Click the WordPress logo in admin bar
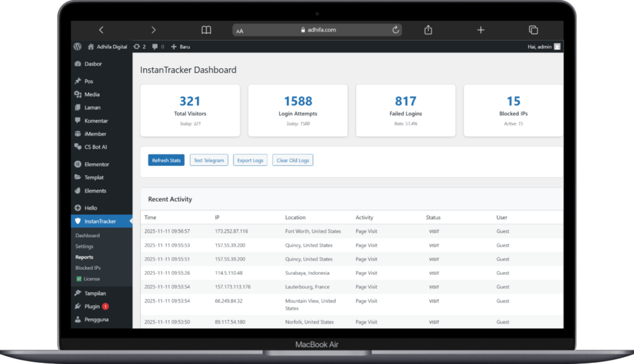634x364 pixels. point(77,46)
